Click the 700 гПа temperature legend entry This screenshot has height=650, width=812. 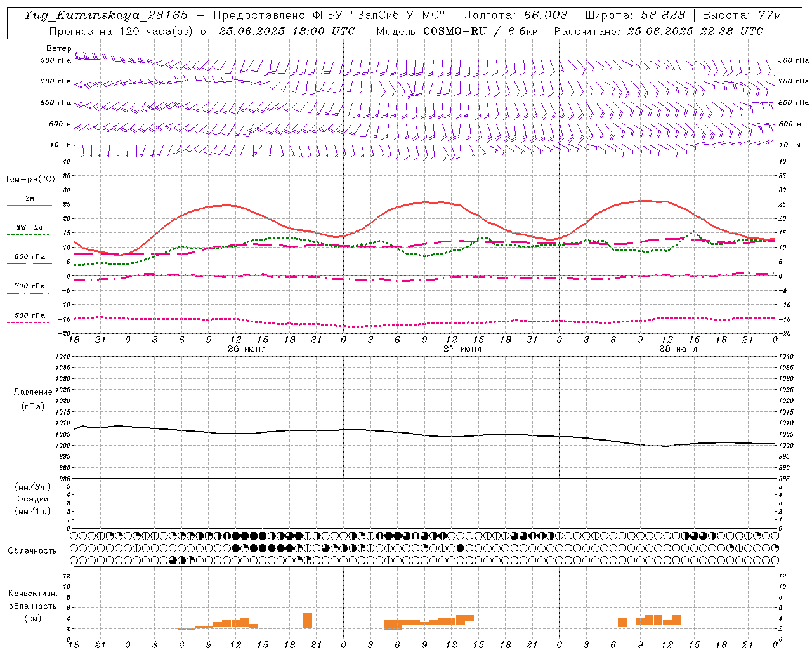coord(29,286)
